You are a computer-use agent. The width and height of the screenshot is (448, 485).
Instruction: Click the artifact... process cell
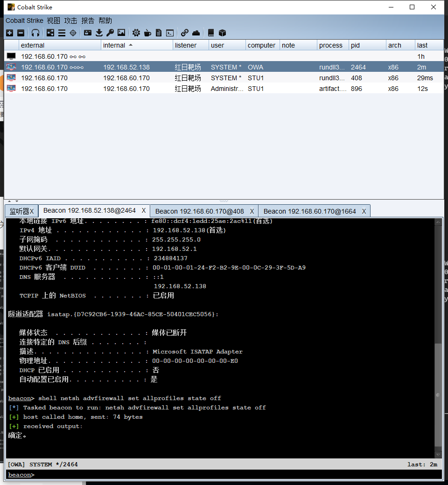coord(333,89)
